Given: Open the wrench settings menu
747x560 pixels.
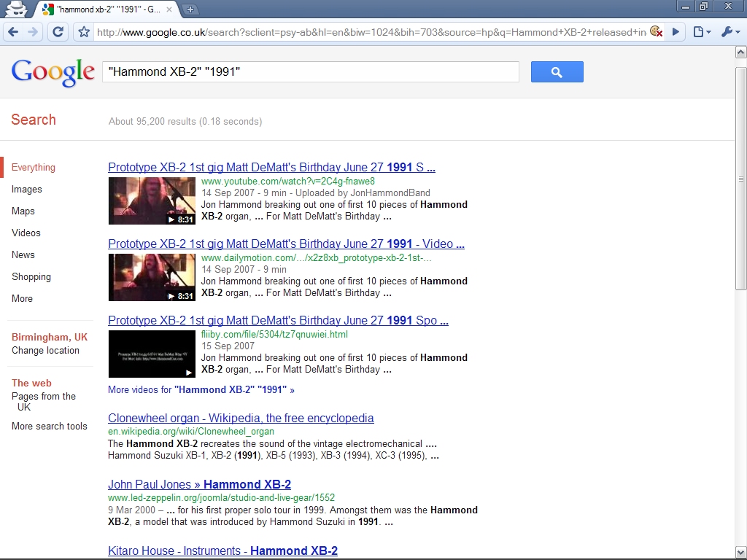Looking at the screenshot, I should [x=729, y=32].
